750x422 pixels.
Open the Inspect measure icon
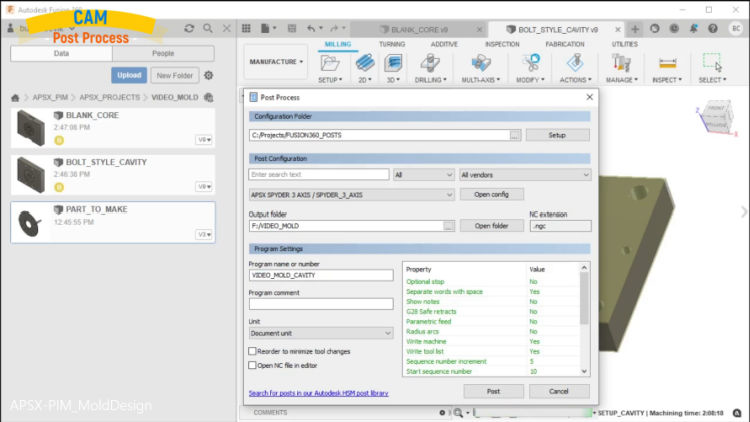(667, 63)
